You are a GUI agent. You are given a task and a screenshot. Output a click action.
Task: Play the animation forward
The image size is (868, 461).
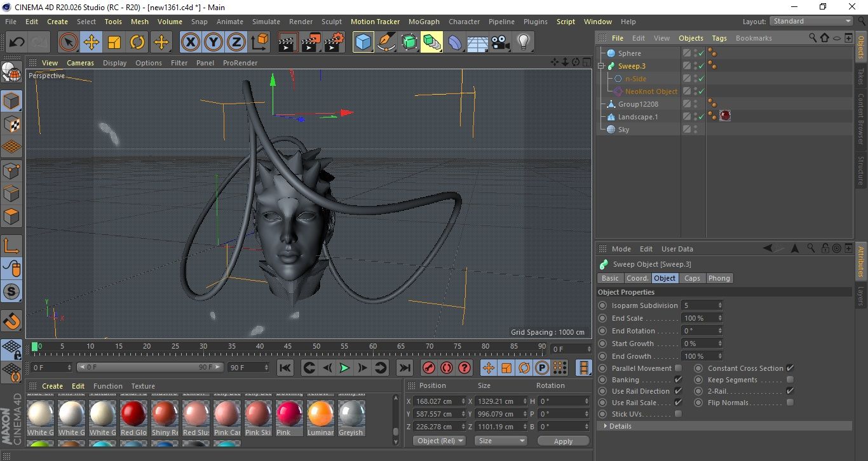(344, 367)
